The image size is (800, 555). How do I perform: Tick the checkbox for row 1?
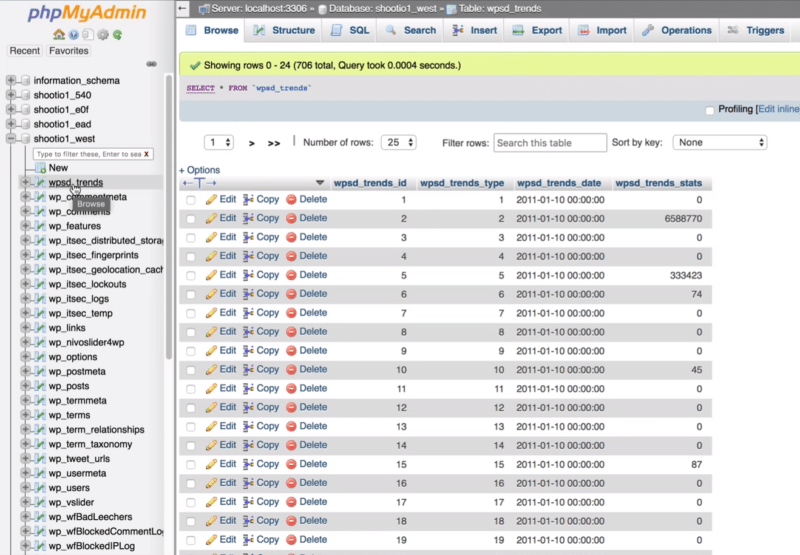(x=191, y=200)
